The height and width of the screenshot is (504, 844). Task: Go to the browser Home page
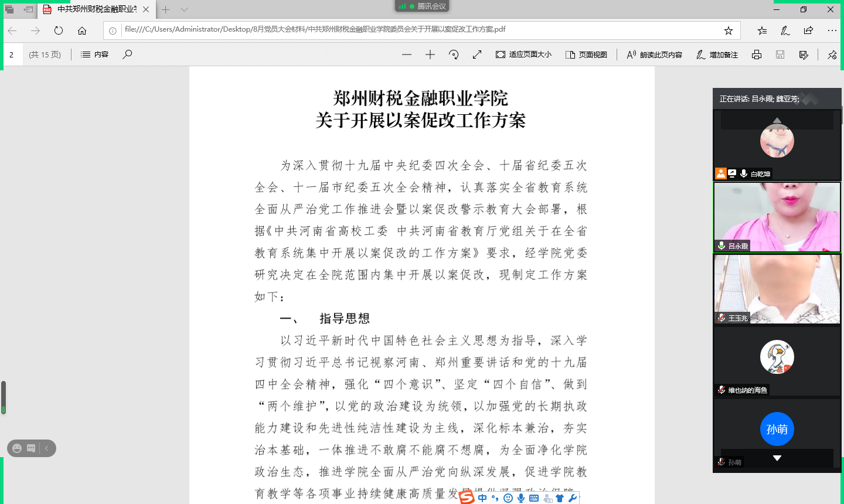[x=82, y=30]
